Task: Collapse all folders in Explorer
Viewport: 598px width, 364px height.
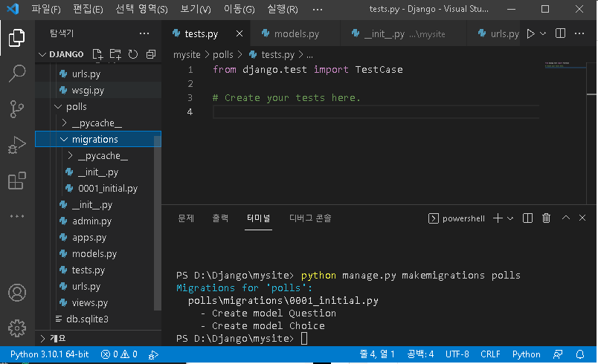Action: (151, 54)
